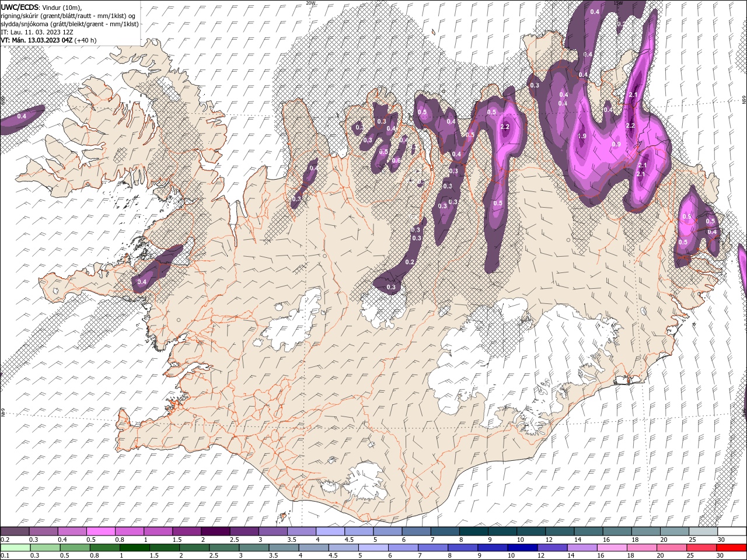This screenshot has height=560, width=747.
Task: Click the "rigning/skúrir" description line in the header
Action: pos(68,15)
